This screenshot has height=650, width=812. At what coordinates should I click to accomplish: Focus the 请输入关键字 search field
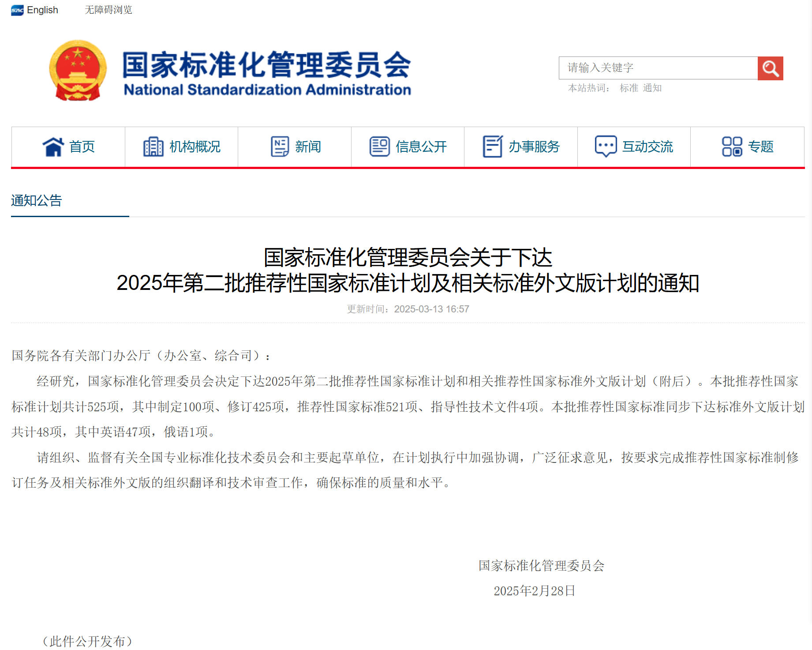coord(658,68)
